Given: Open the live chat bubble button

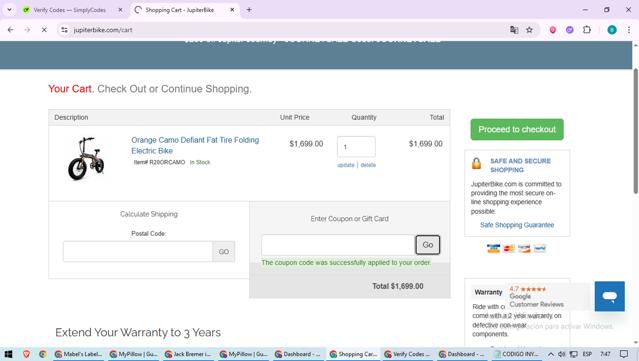Looking at the screenshot, I should pos(609,296).
